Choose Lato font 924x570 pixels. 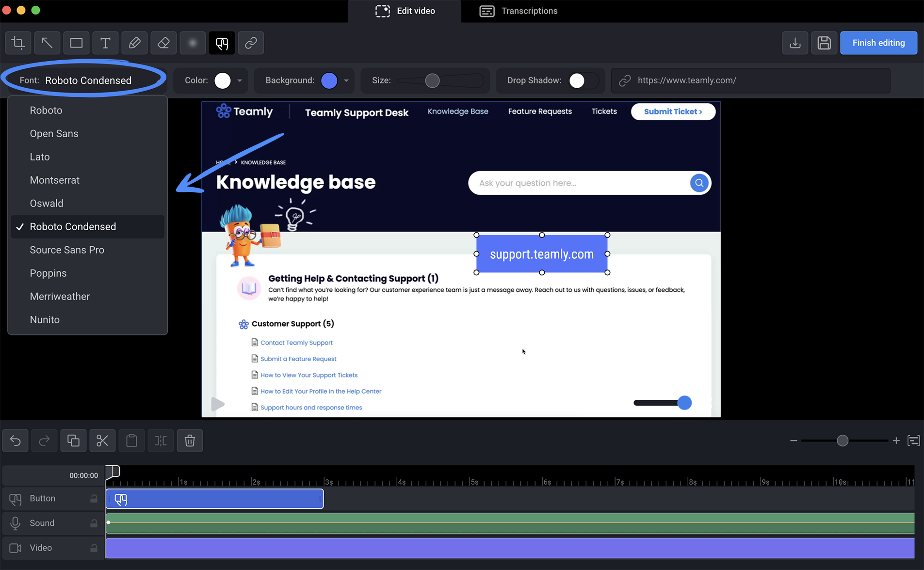pyautogui.click(x=87, y=157)
